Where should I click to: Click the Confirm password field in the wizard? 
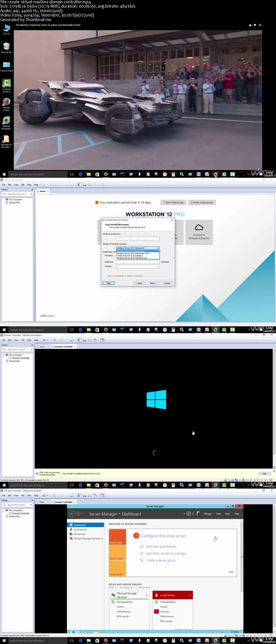[138, 267]
